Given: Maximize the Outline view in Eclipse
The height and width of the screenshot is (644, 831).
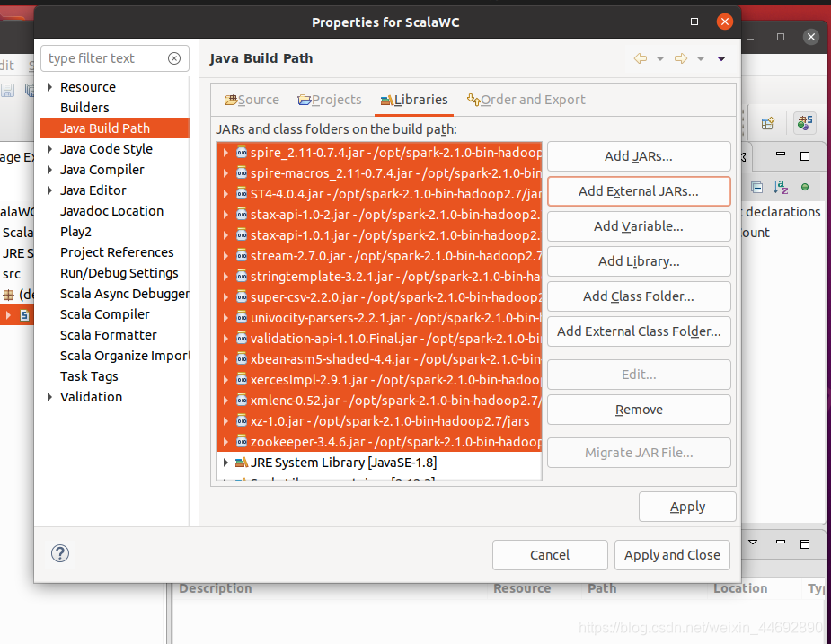Looking at the screenshot, I should tap(805, 155).
